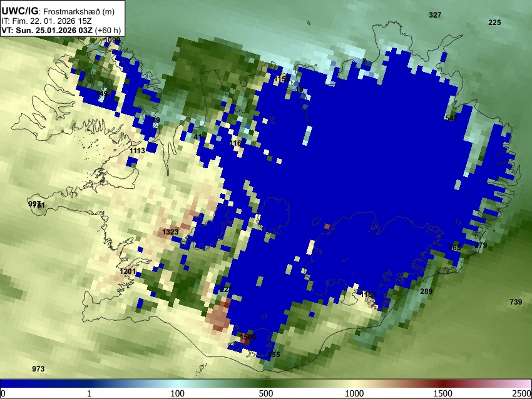Screen dimensions: 532x399
Task: Click the map value '19'
Action: click(x=299, y=89)
